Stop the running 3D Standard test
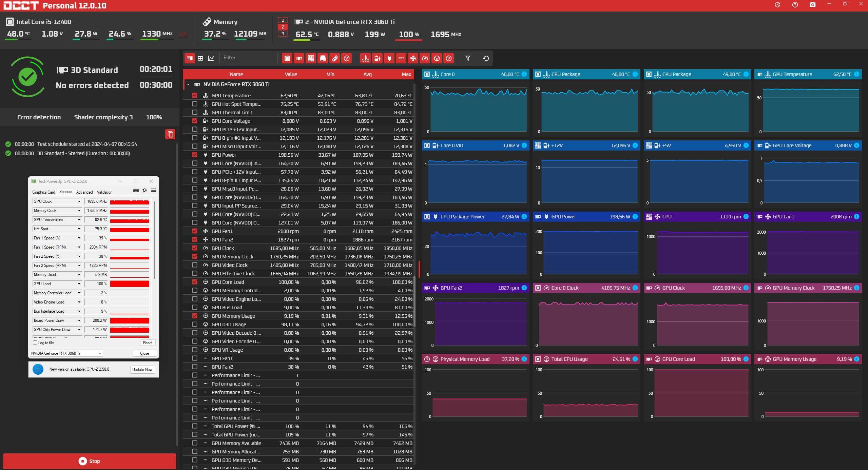 click(x=90, y=461)
